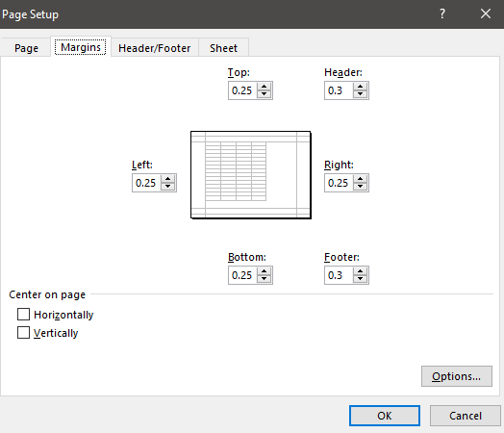The width and height of the screenshot is (504, 433).
Task: Click the Left margin value field
Action: coord(146,183)
